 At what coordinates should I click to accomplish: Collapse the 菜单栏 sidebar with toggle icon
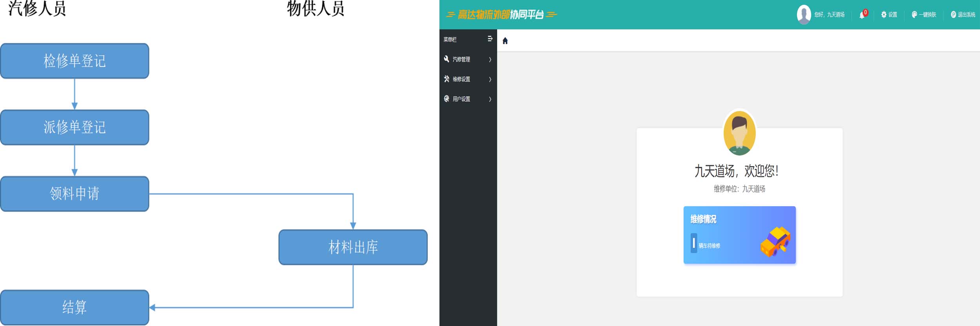click(x=490, y=39)
